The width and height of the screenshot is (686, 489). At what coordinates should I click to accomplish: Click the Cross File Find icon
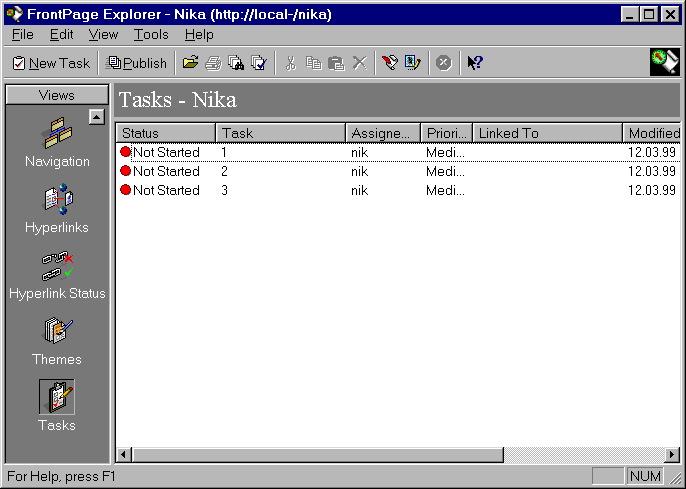(x=236, y=63)
